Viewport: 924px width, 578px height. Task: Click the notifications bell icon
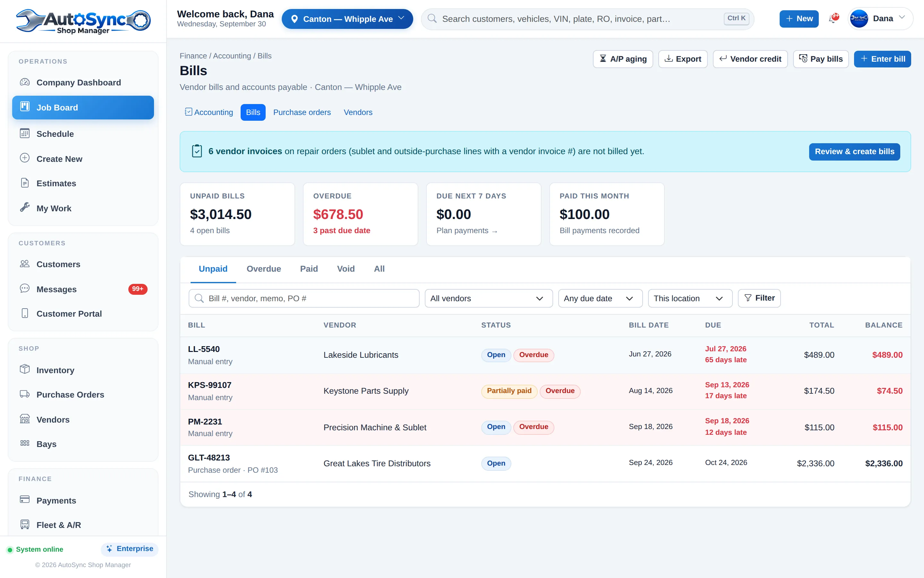click(833, 18)
